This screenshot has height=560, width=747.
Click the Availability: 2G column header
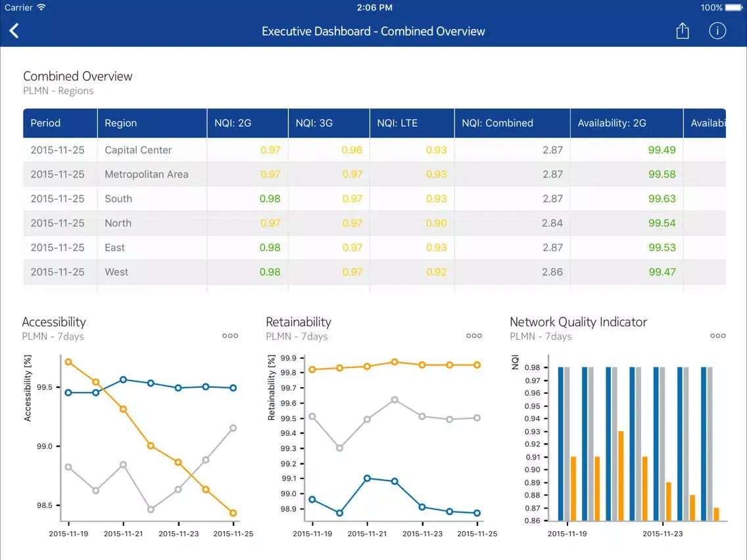click(x=612, y=123)
